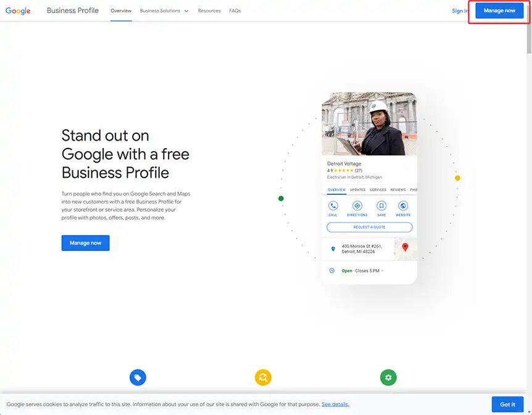Click the 4.9 star rating
The width and height of the screenshot is (532, 415).
pyautogui.click(x=344, y=171)
